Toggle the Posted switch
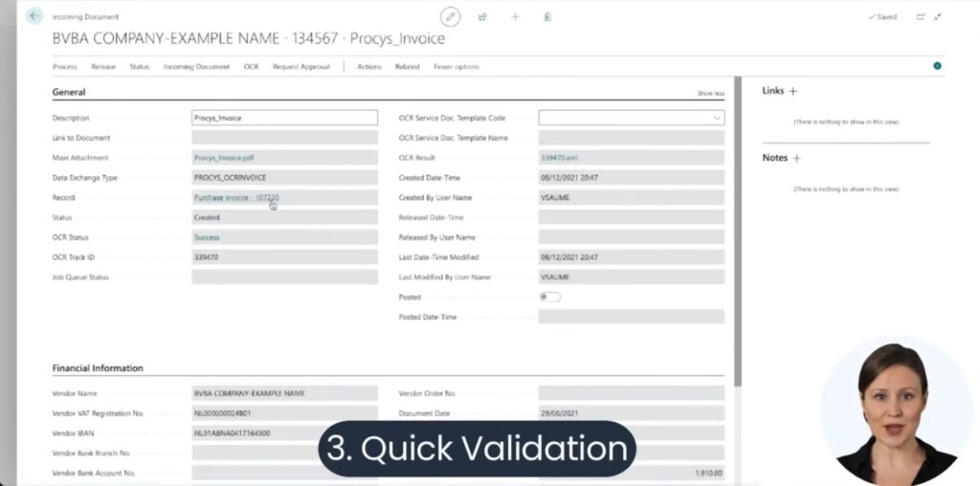Image resolution: width=980 pixels, height=486 pixels. (x=550, y=297)
